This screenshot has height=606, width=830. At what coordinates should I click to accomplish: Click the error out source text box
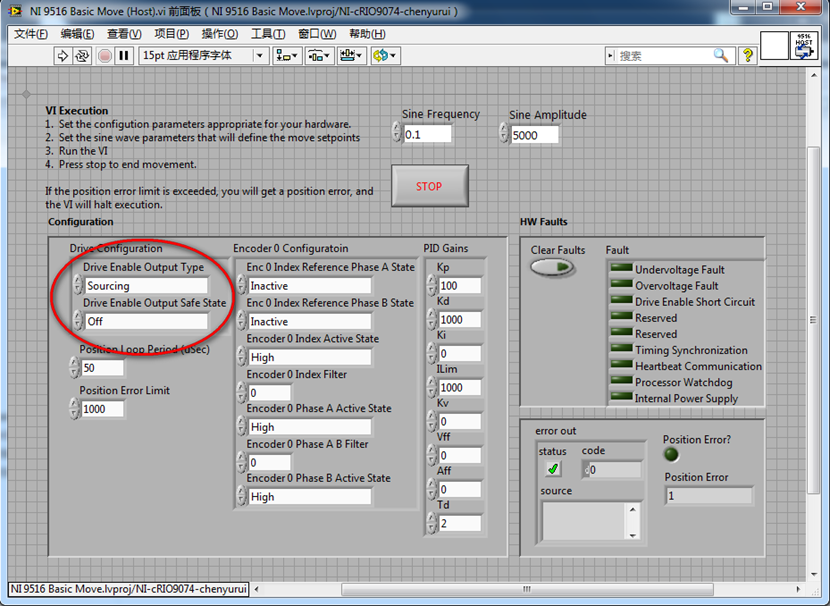(585, 521)
